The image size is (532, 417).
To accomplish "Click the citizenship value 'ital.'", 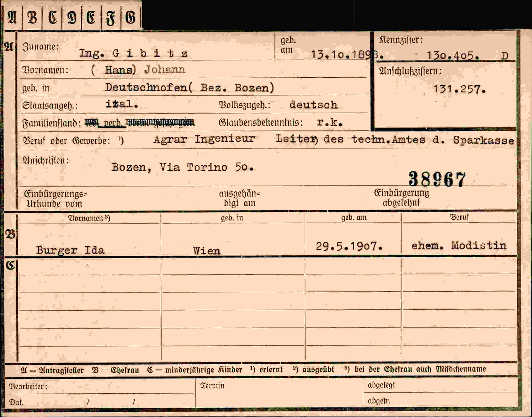I will [x=122, y=104].
